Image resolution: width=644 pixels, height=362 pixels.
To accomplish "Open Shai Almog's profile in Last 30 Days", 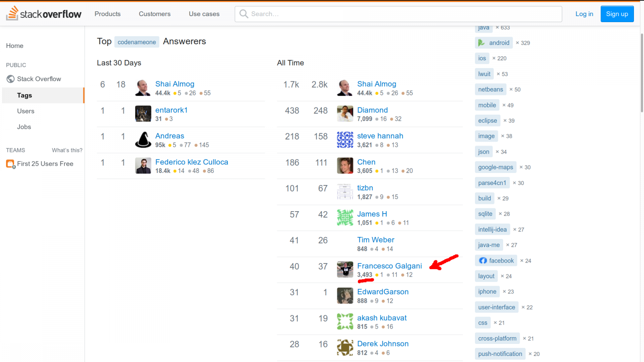I will click(x=175, y=84).
